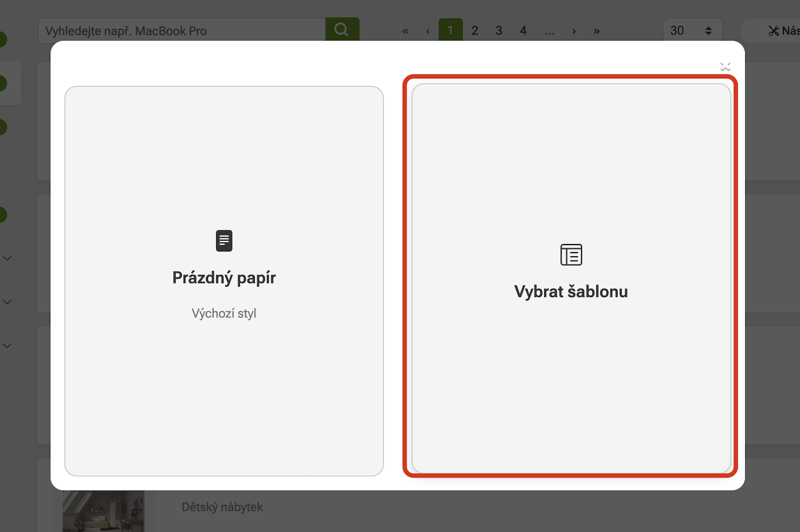Expand the middle chevron in left sidebar
800x532 pixels.
(x=7, y=302)
